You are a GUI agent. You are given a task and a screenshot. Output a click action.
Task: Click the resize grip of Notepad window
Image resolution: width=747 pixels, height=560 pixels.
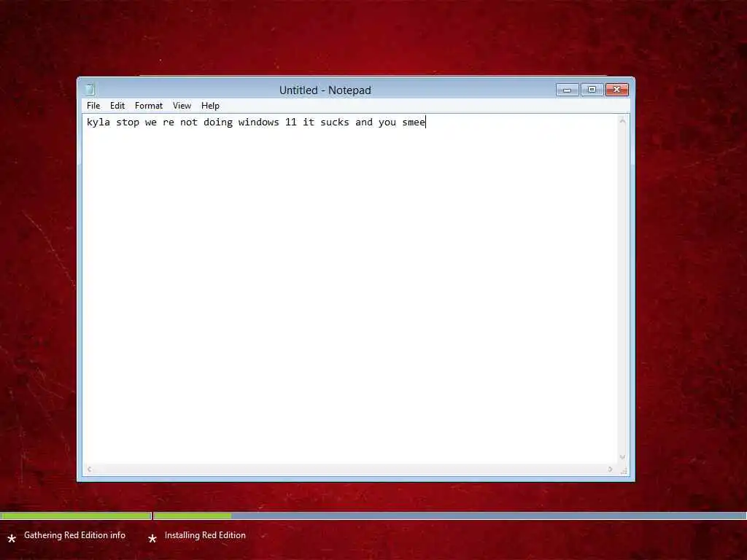point(624,470)
